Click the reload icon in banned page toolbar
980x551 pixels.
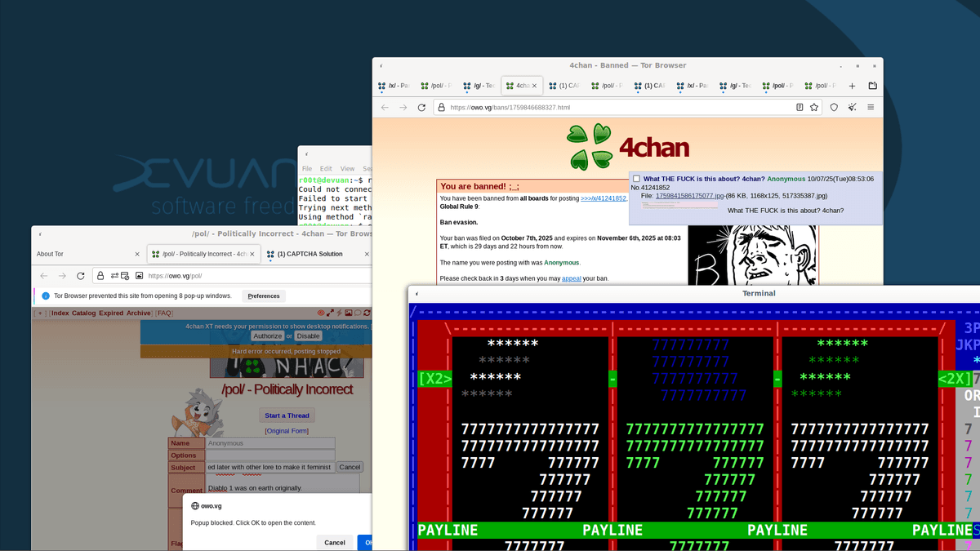[421, 107]
